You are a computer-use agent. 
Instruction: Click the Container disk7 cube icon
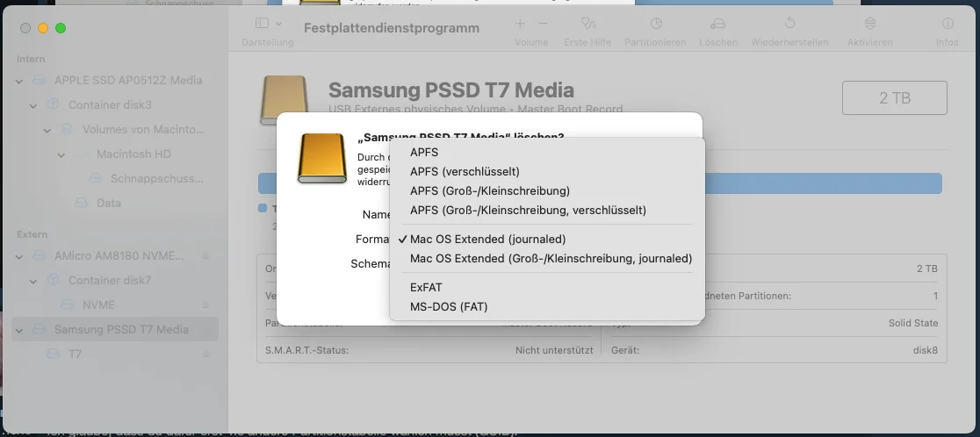53,280
